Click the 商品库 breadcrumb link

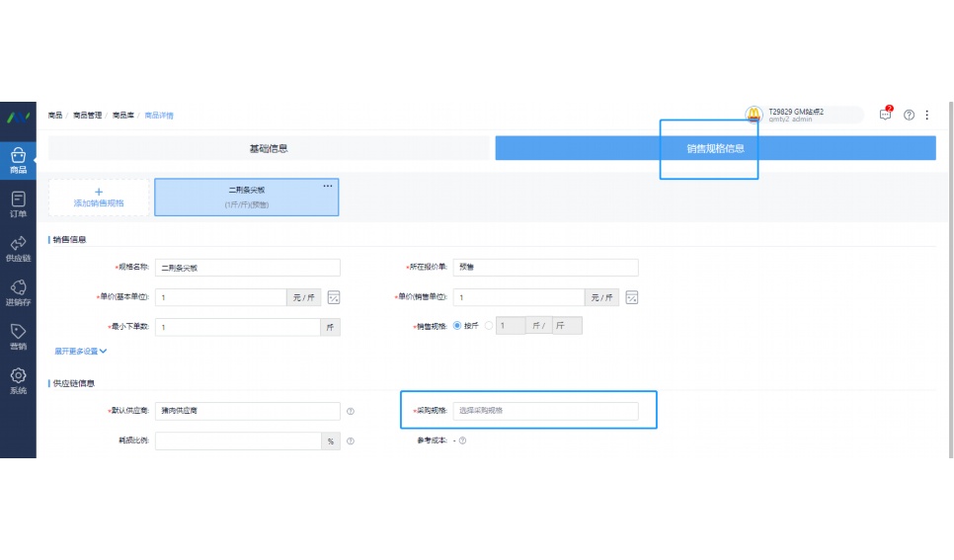[x=123, y=116]
